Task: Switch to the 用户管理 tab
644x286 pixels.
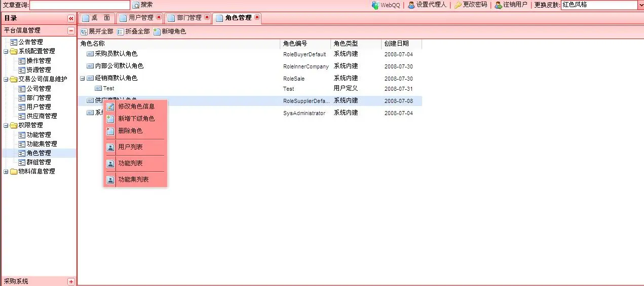Action: [140, 18]
